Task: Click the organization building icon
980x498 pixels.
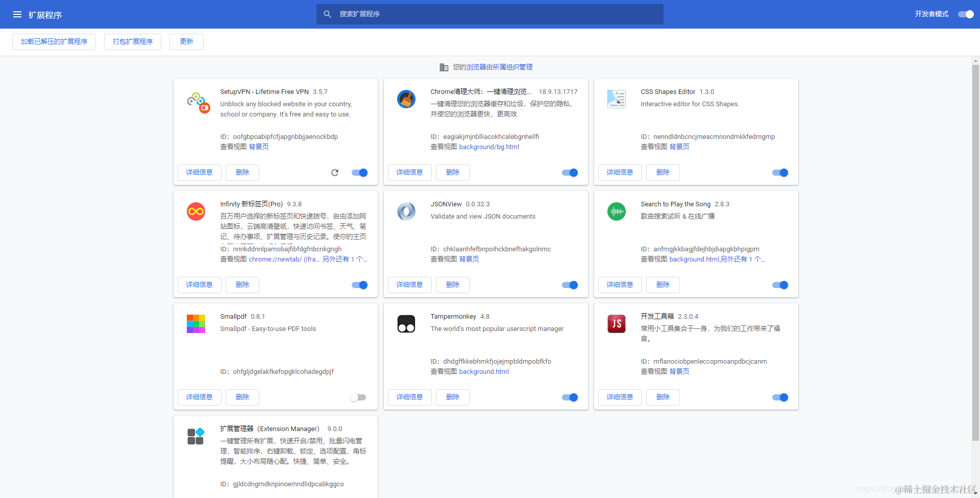Action: (x=444, y=67)
